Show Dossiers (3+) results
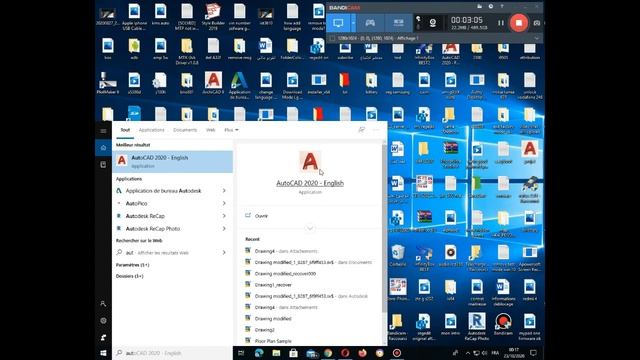The image size is (640, 360). click(x=130, y=276)
